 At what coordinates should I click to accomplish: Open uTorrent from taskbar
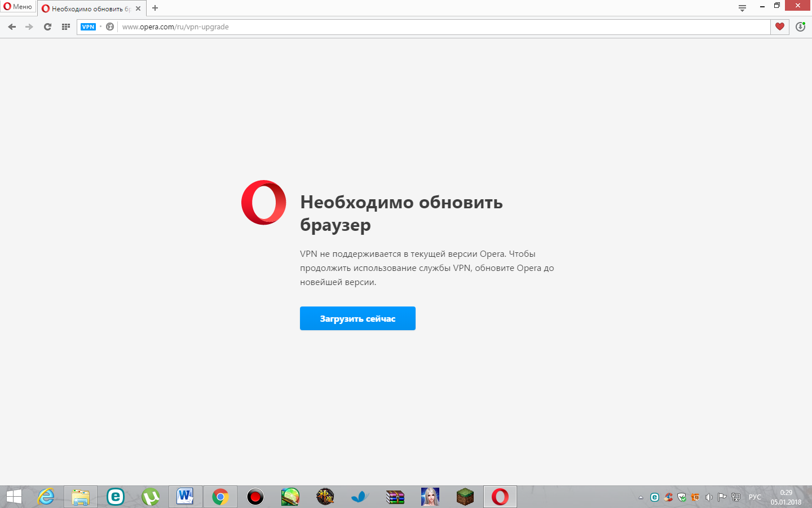click(x=151, y=497)
